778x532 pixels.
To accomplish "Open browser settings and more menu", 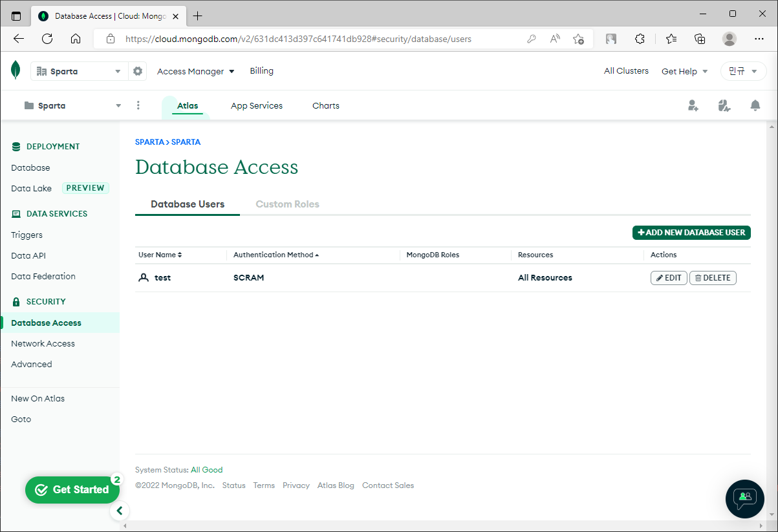I will pos(759,39).
